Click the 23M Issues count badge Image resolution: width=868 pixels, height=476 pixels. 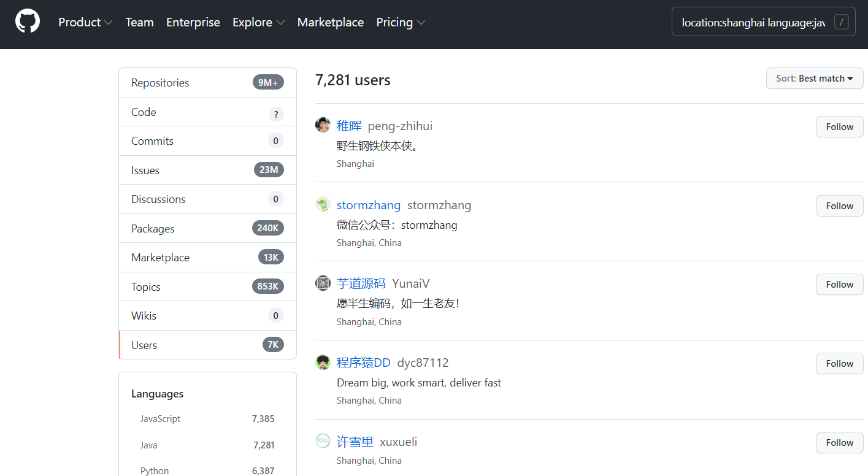pos(269,170)
